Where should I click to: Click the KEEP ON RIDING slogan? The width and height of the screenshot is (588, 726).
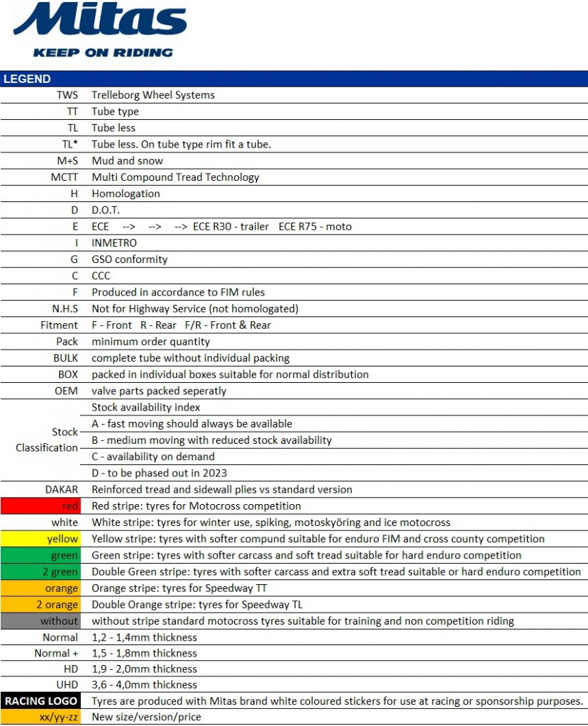pyautogui.click(x=103, y=52)
